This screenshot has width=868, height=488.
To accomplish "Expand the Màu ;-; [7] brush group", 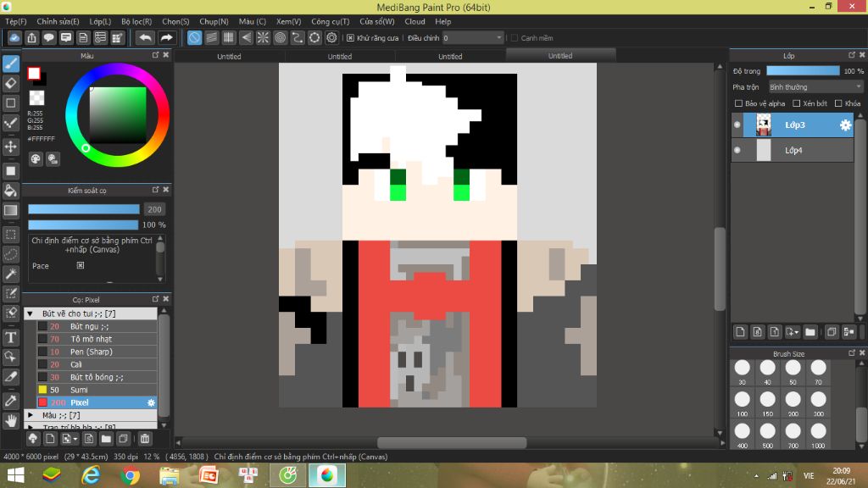I will (31, 415).
